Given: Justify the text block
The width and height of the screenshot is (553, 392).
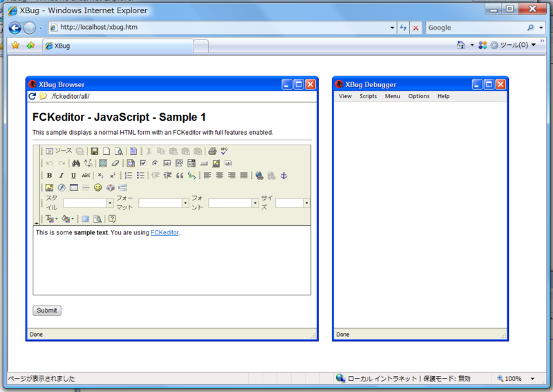Looking at the screenshot, I should (x=244, y=176).
